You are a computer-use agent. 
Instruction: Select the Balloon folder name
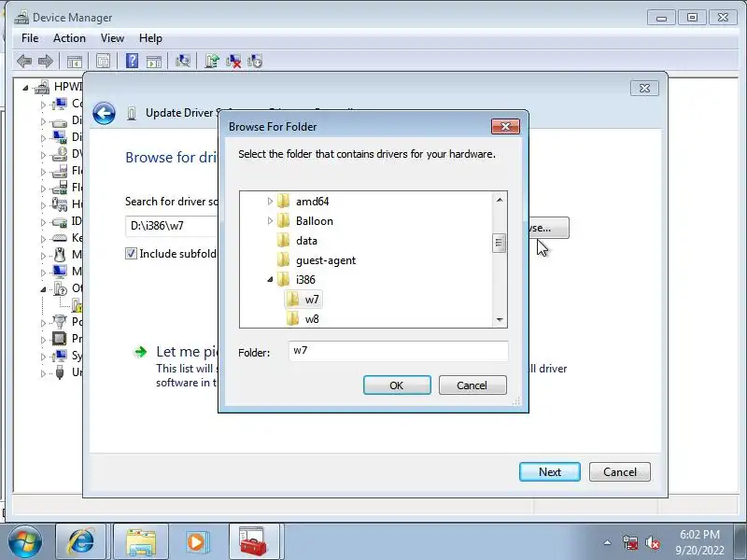coord(315,221)
